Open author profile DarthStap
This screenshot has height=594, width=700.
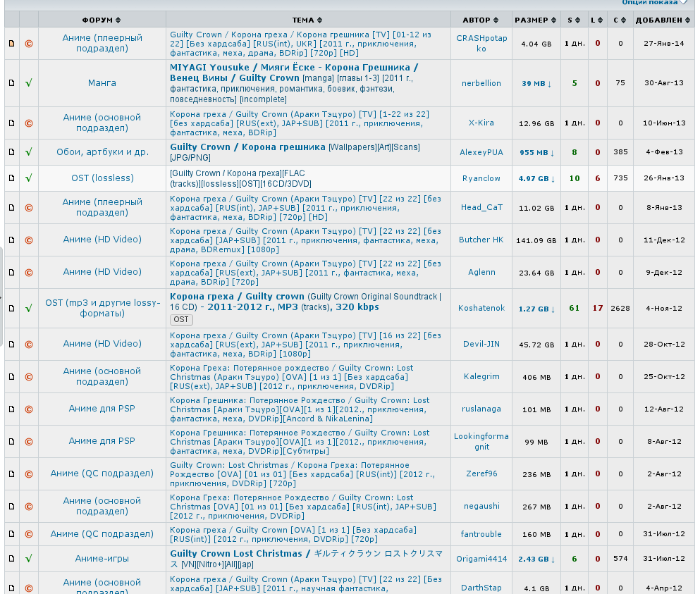point(481,588)
